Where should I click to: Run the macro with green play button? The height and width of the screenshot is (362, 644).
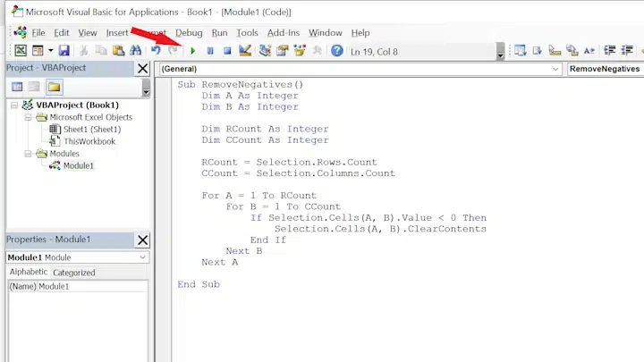click(x=192, y=51)
